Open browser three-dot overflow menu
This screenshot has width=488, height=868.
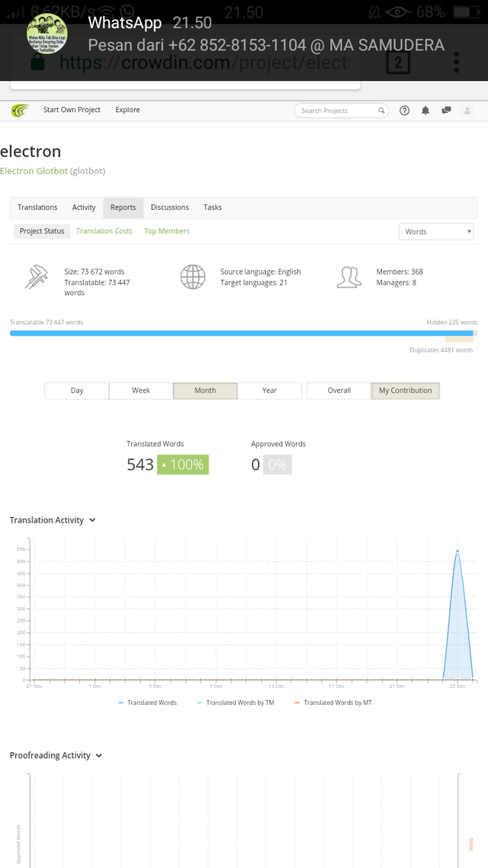point(457,63)
